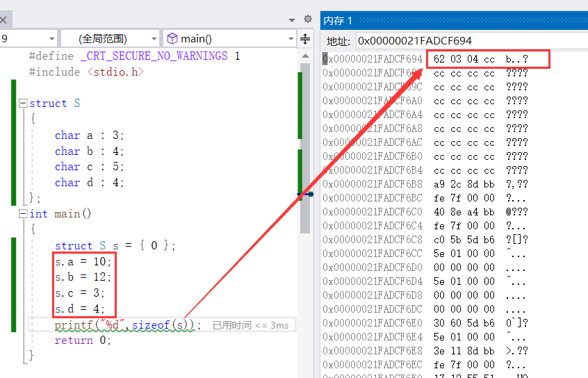Click the code line 'char b : 4;'
This screenshot has width=588, height=378.
pos(89,151)
